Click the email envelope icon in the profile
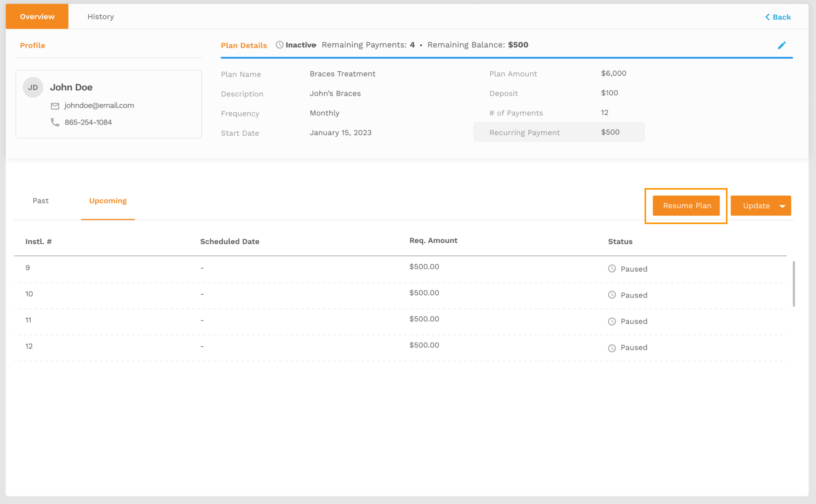This screenshot has width=816, height=504. point(55,106)
